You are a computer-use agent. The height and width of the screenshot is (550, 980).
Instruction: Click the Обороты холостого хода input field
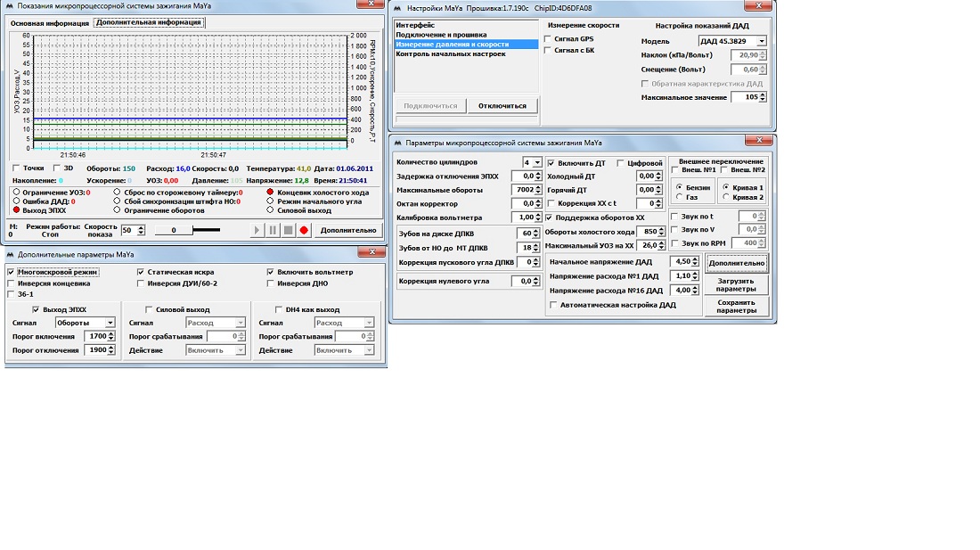click(649, 232)
